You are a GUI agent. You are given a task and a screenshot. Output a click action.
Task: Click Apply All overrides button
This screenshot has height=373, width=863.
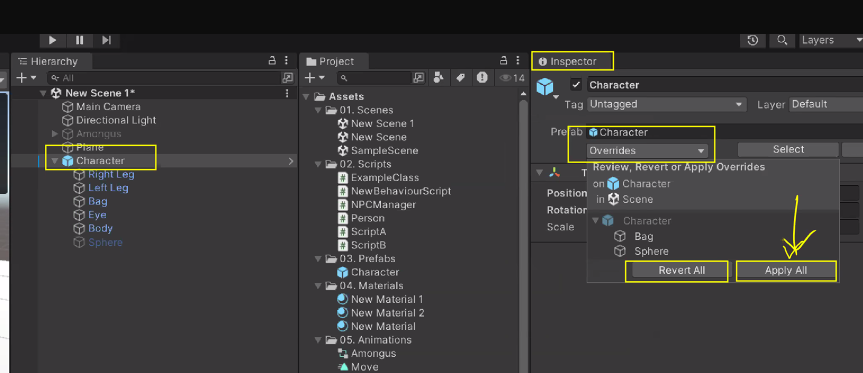[x=785, y=271]
